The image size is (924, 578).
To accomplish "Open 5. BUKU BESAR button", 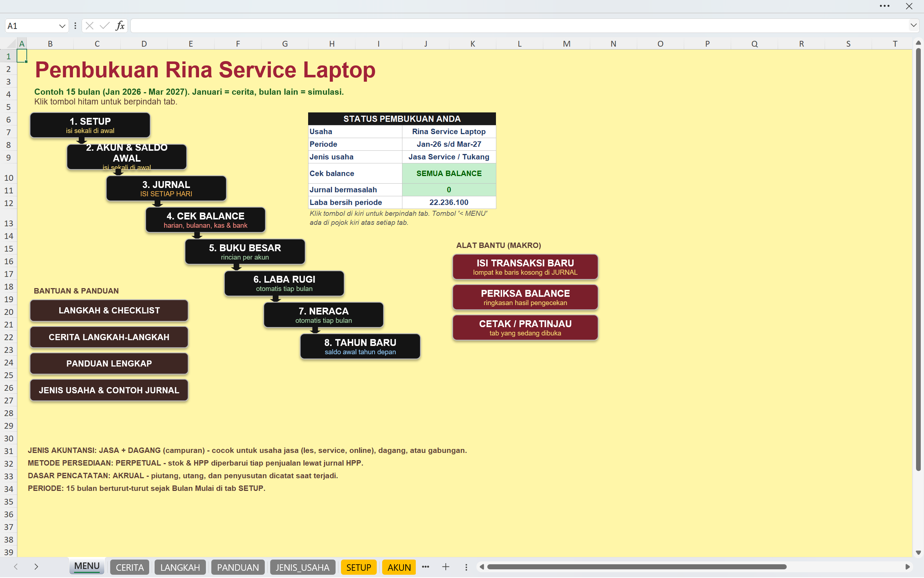I will coord(245,252).
